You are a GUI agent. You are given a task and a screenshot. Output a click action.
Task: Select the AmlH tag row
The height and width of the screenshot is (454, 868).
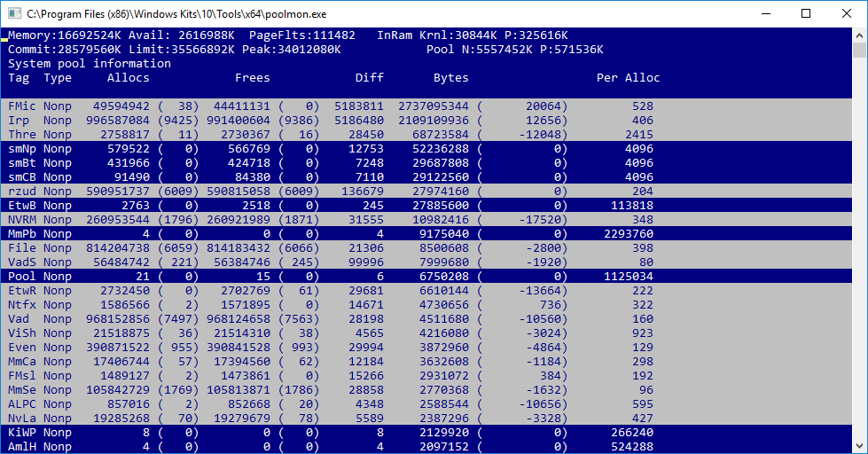pos(426,447)
